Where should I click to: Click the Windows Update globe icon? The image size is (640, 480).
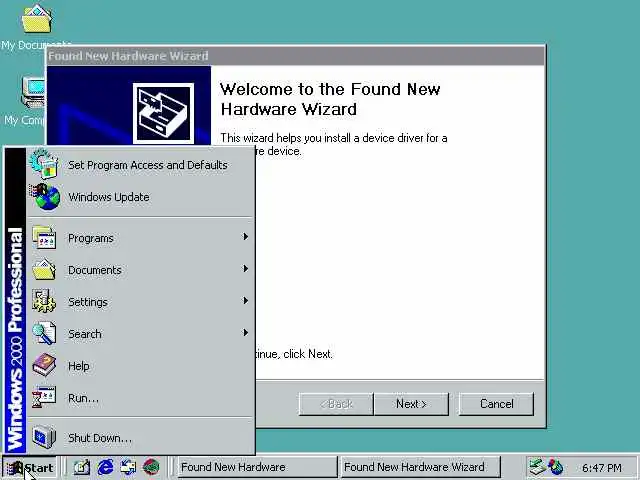tap(44, 197)
